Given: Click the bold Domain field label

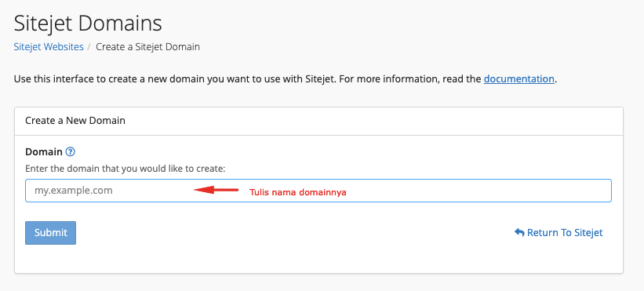Looking at the screenshot, I should (x=44, y=152).
